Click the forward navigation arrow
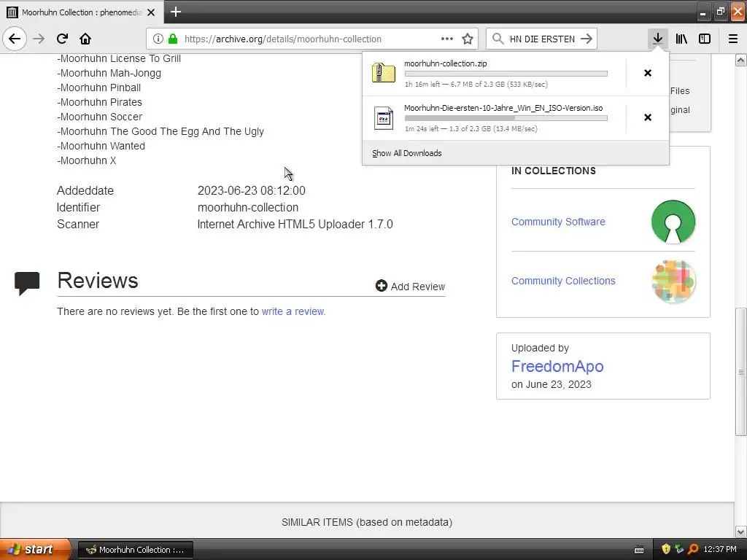Image resolution: width=747 pixels, height=560 pixels. (x=39, y=39)
